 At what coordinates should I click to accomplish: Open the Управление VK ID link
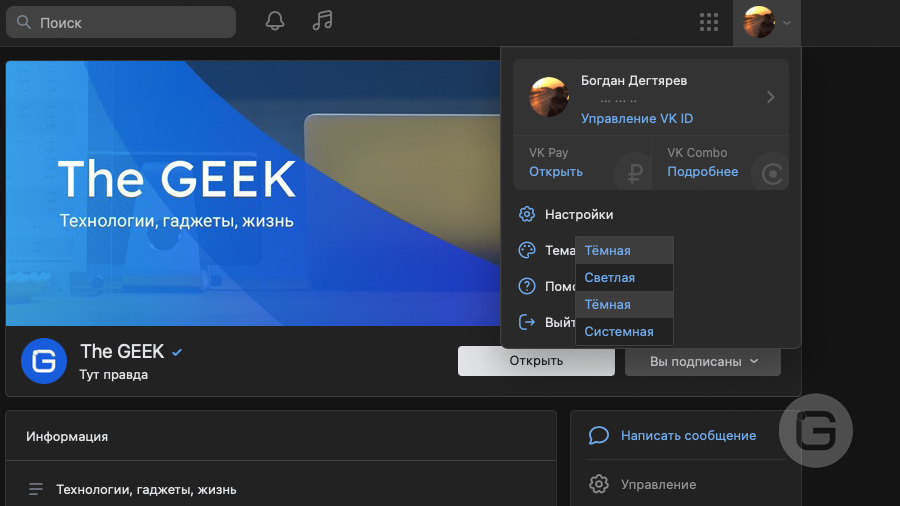point(637,118)
